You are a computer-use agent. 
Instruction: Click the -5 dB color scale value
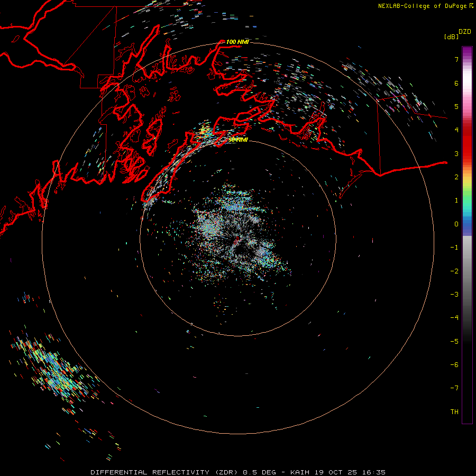click(x=454, y=342)
